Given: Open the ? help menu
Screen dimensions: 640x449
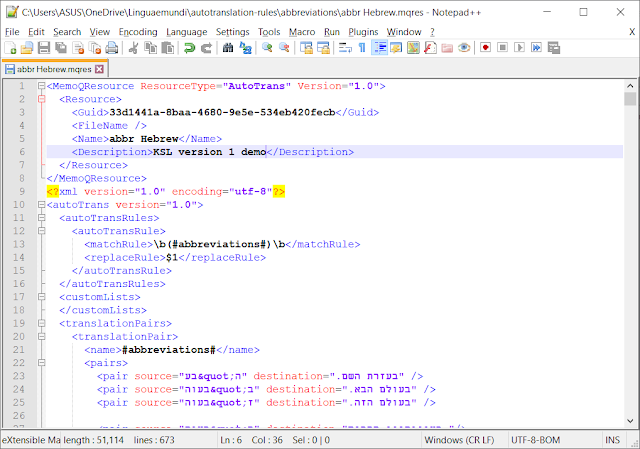Looking at the screenshot, I should click(432, 32).
